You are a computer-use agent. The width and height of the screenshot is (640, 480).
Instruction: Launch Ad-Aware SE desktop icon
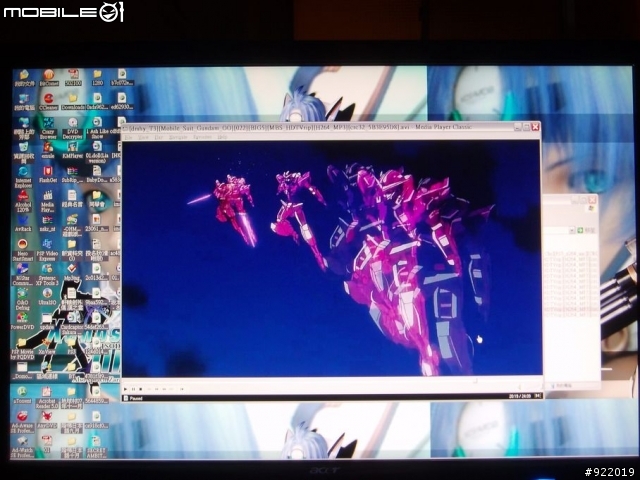click(22, 423)
